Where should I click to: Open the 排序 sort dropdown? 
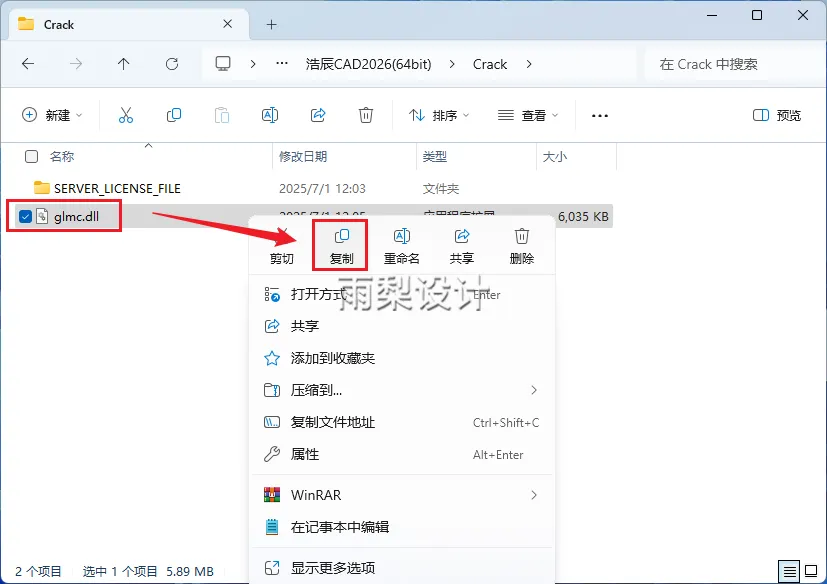[439, 115]
